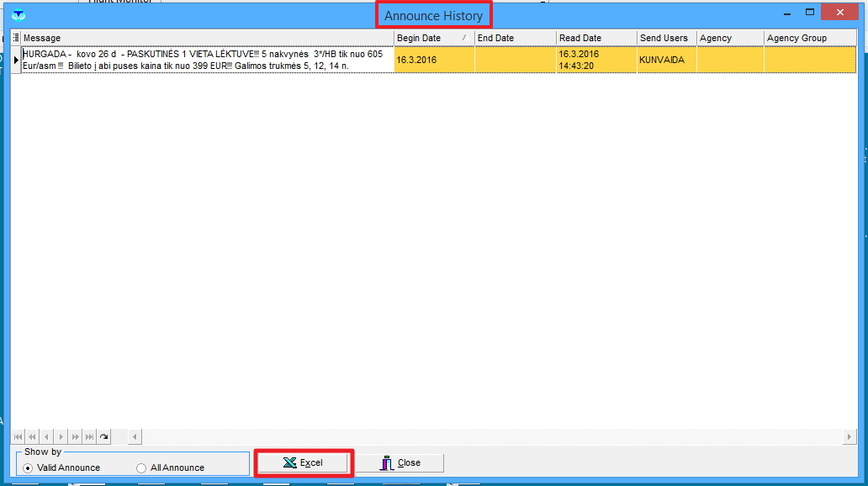Export the list with the Excel button
The width and height of the screenshot is (868, 486).
point(304,463)
